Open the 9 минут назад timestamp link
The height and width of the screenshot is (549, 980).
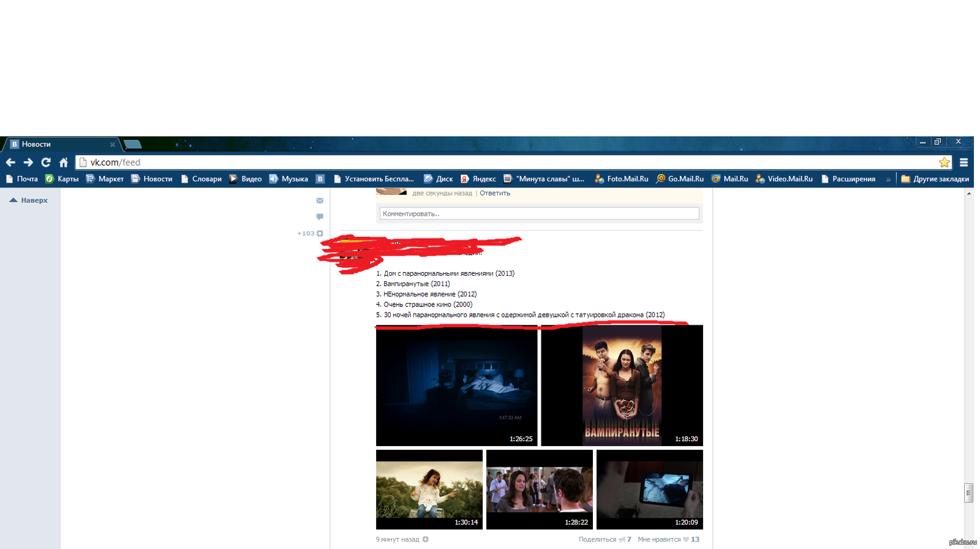[x=398, y=539]
